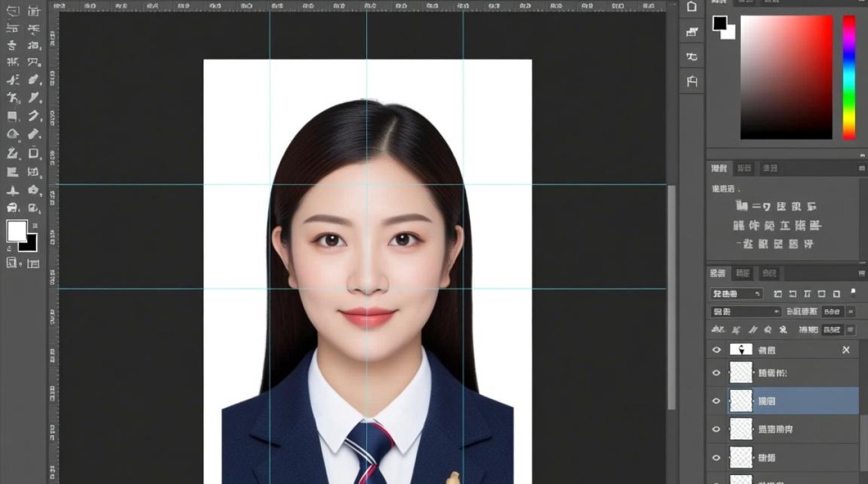Click the screen mode icon at toolbar bottom-right
This screenshot has width=868, height=484.
(34, 263)
